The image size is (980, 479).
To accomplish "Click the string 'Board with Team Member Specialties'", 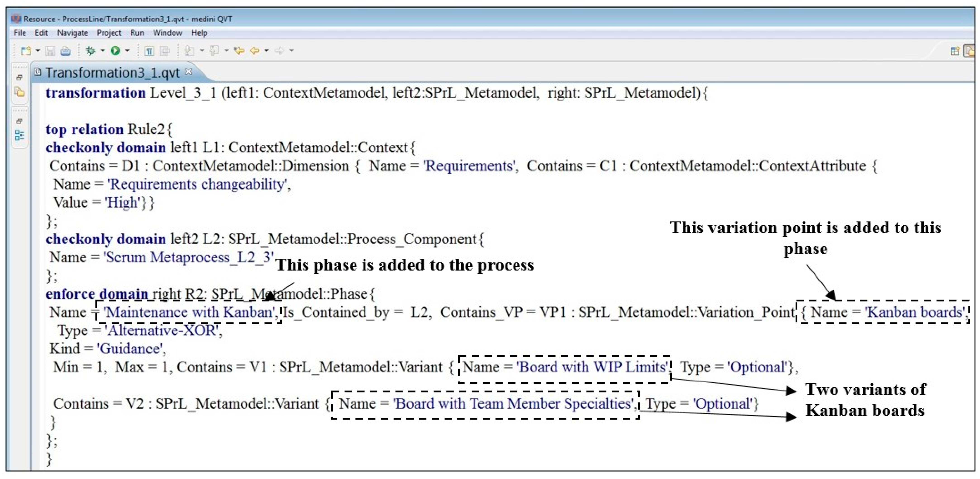I will [x=513, y=404].
